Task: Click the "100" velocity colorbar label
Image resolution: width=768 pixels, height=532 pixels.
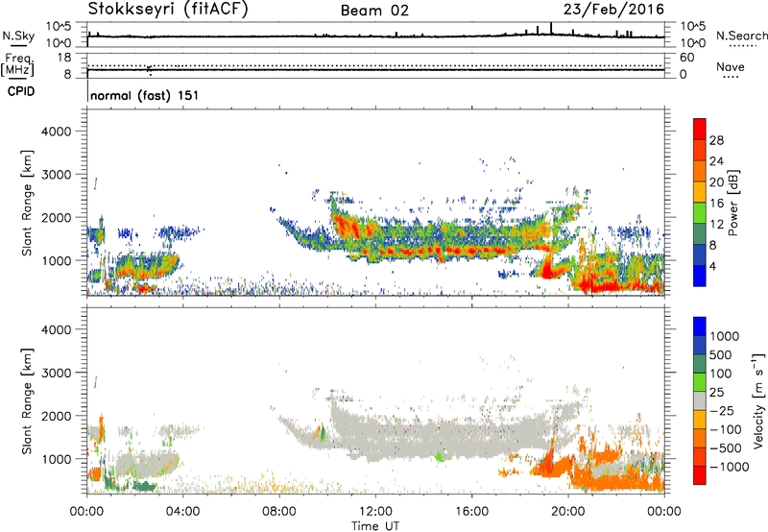Action: (x=721, y=374)
